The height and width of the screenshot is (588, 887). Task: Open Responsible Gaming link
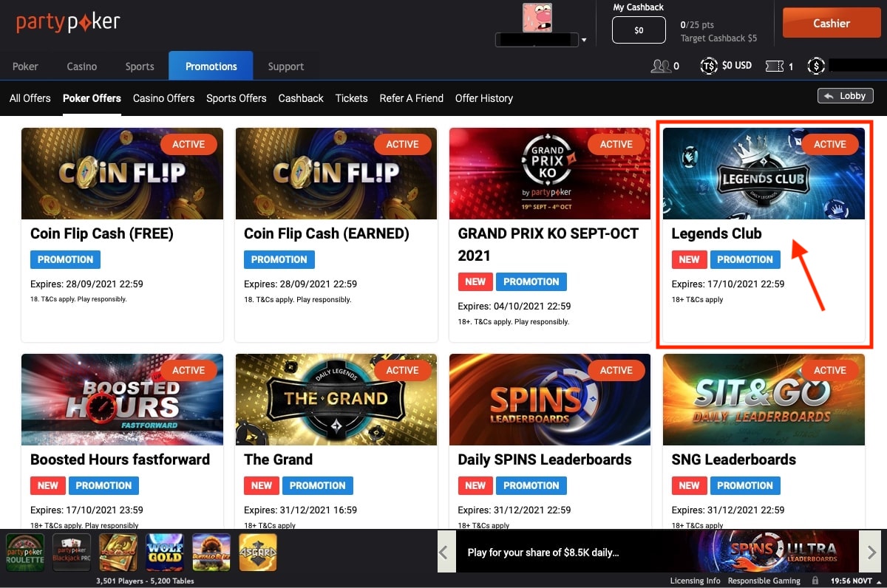[x=764, y=581]
